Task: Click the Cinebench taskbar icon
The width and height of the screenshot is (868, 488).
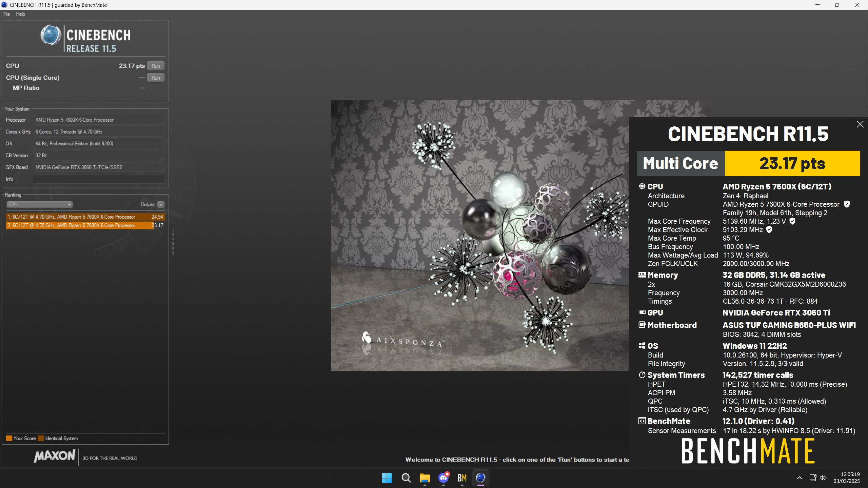Action: [480, 478]
